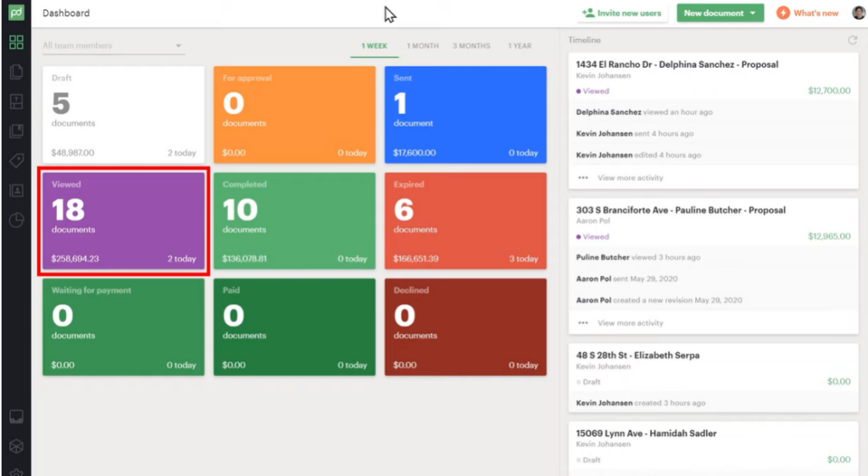
Task: Click the $258,694.23 total on Viewed card
Action: click(x=75, y=259)
